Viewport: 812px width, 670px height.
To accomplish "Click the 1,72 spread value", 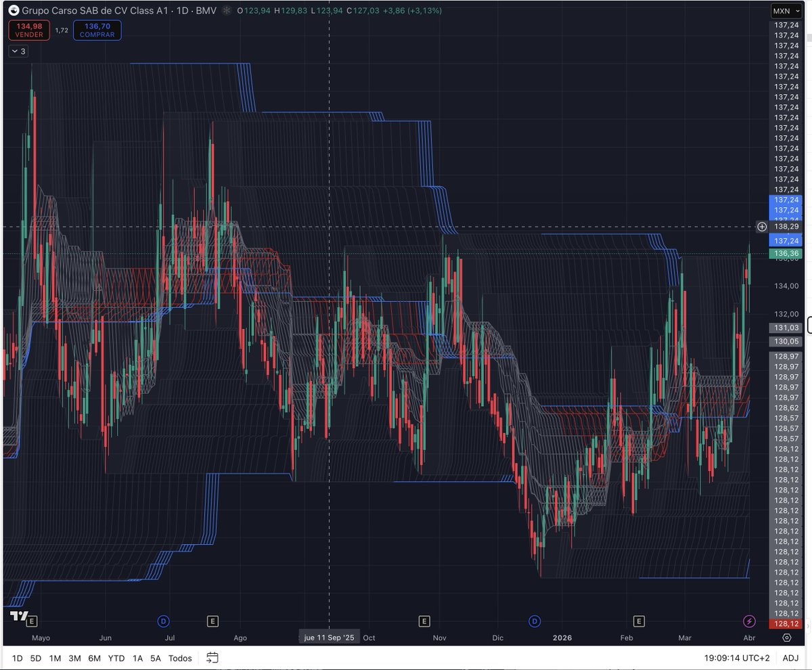I will (x=62, y=30).
